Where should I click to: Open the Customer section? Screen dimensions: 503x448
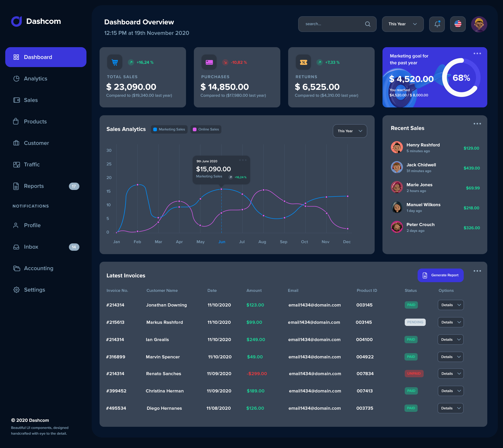[x=36, y=143]
